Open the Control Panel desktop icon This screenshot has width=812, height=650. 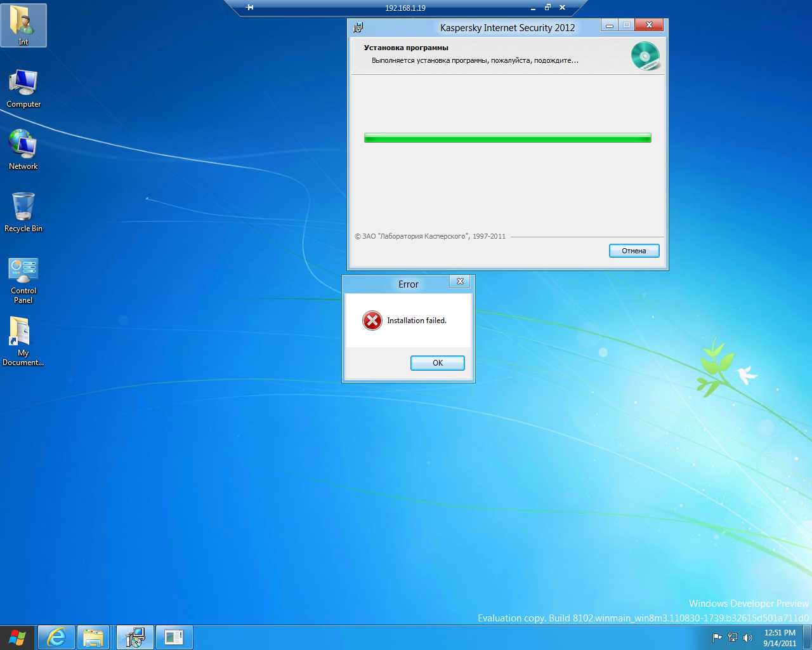[x=23, y=281]
